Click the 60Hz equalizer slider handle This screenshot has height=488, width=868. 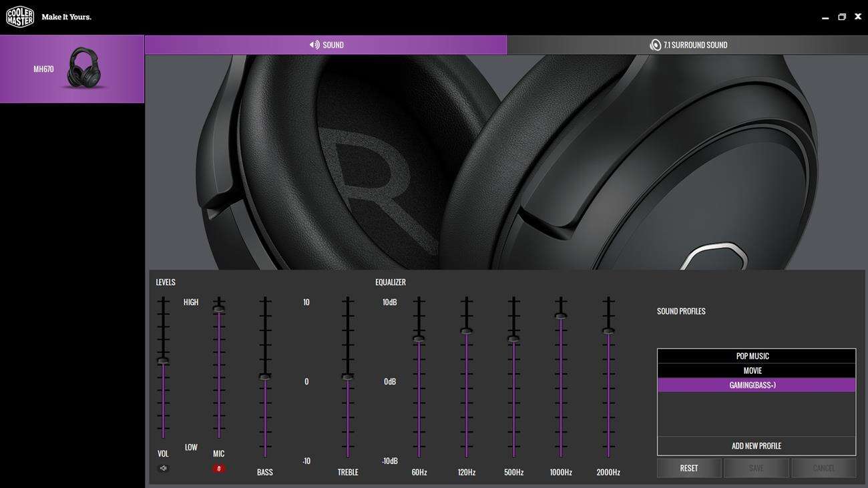419,339
